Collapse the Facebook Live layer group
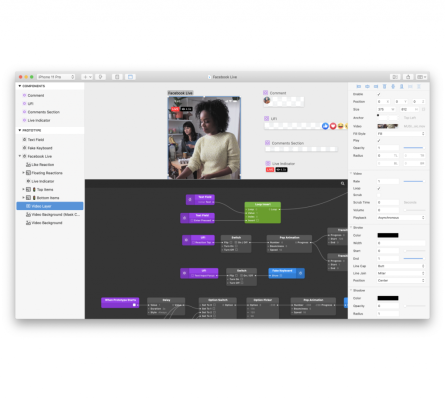The height and width of the screenshot is (400, 445). pos(20,156)
